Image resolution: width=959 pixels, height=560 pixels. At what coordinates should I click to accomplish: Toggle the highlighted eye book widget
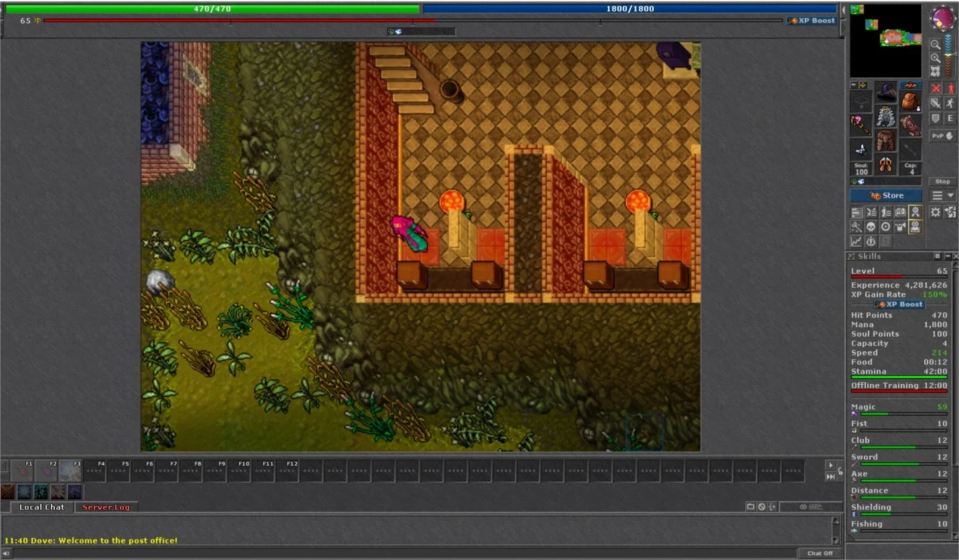[x=914, y=227]
